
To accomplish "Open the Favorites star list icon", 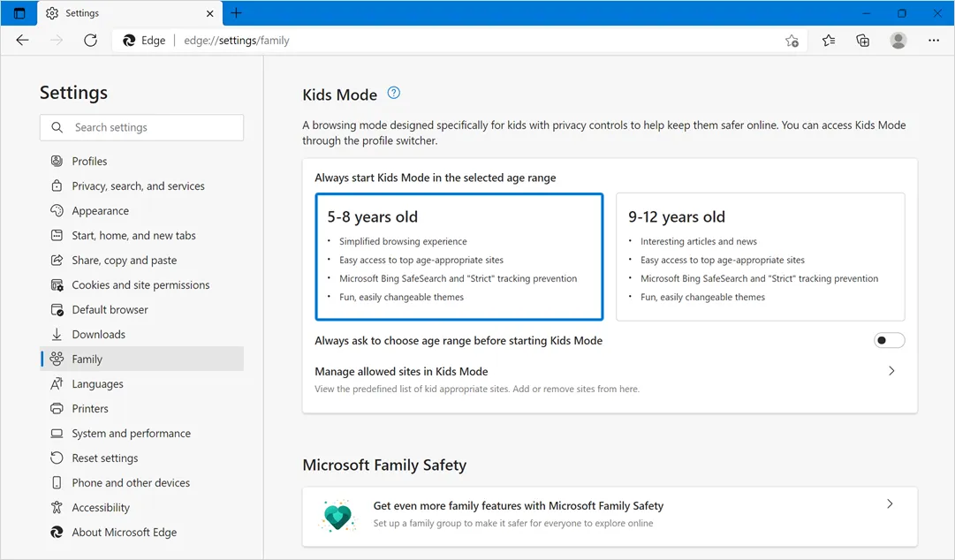I will click(x=829, y=41).
